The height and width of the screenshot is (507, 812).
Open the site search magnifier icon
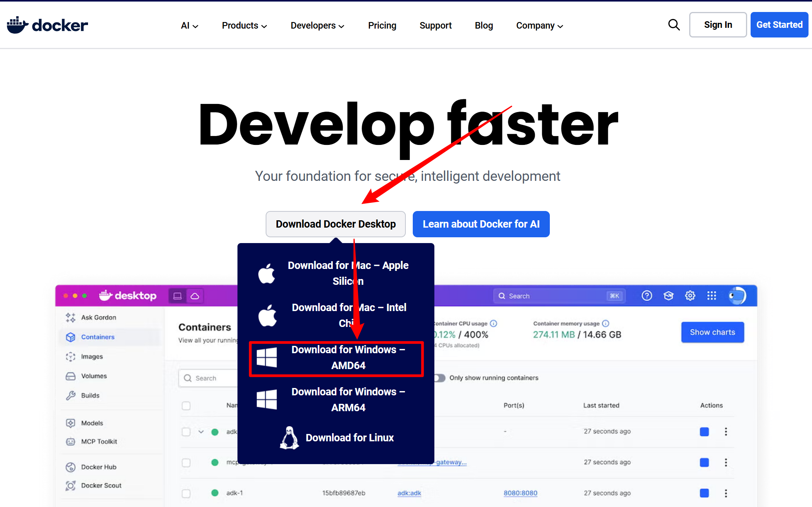coord(674,25)
